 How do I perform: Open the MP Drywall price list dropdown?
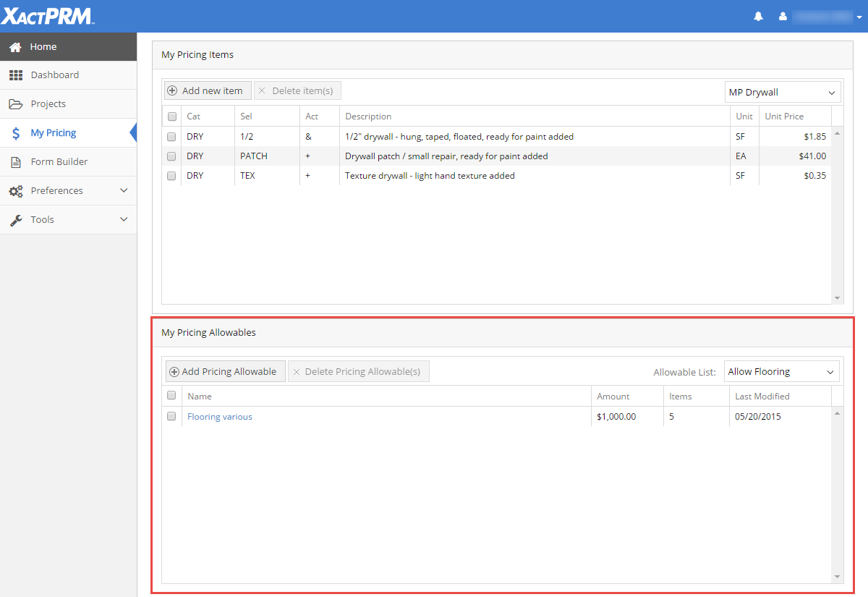782,93
